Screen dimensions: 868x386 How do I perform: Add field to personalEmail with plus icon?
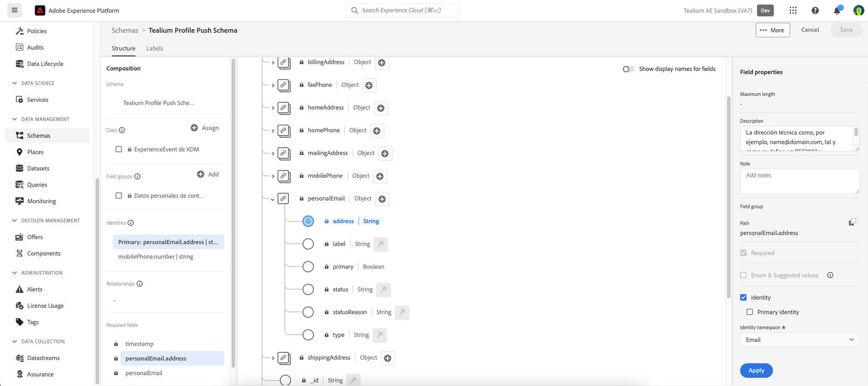pos(382,199)
